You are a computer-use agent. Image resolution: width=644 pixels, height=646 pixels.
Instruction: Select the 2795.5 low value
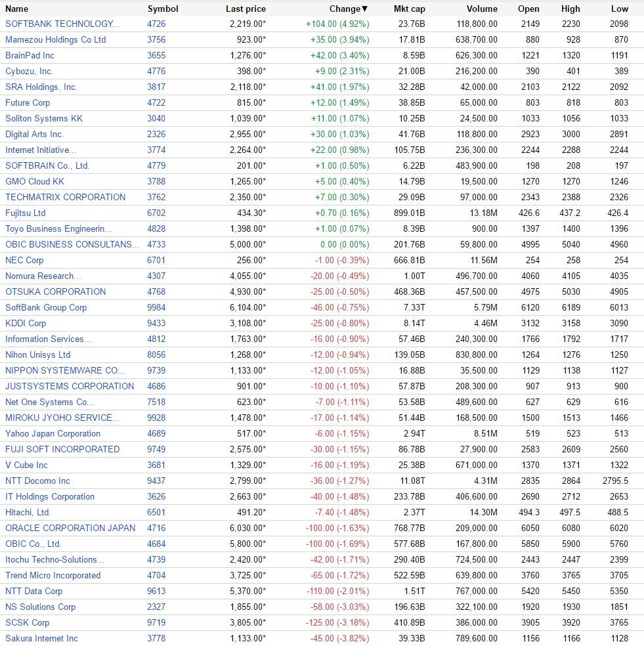pos(616,481)
